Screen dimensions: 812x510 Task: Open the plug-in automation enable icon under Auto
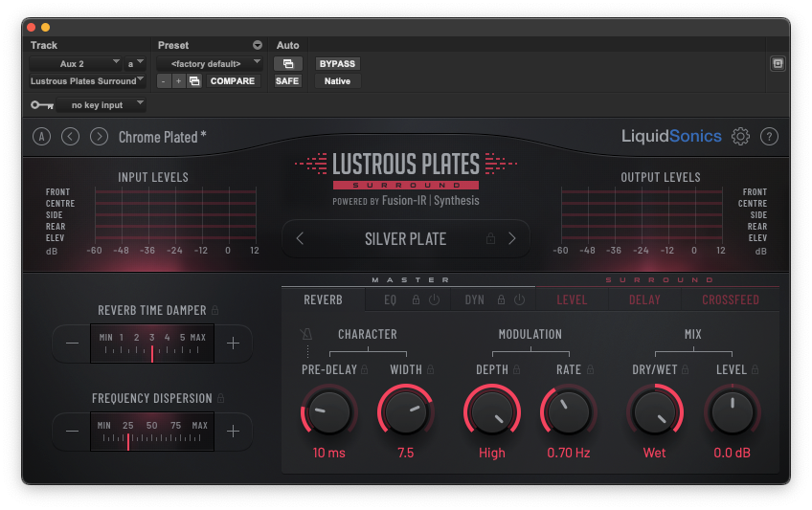288,63
